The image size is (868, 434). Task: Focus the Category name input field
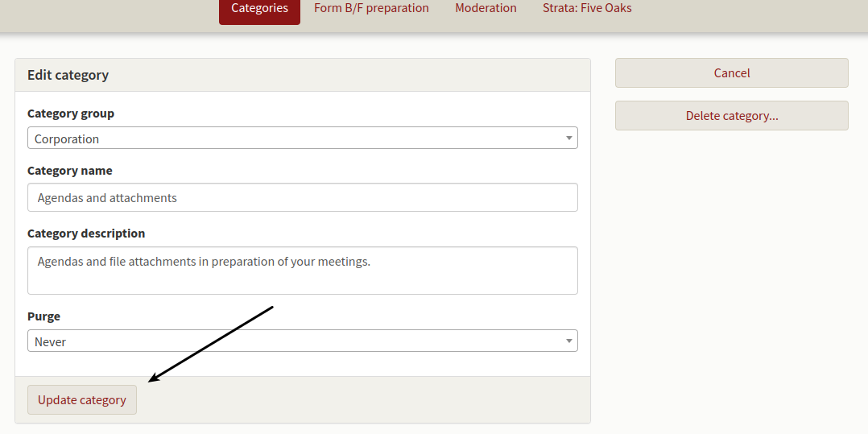click(302, 197)
